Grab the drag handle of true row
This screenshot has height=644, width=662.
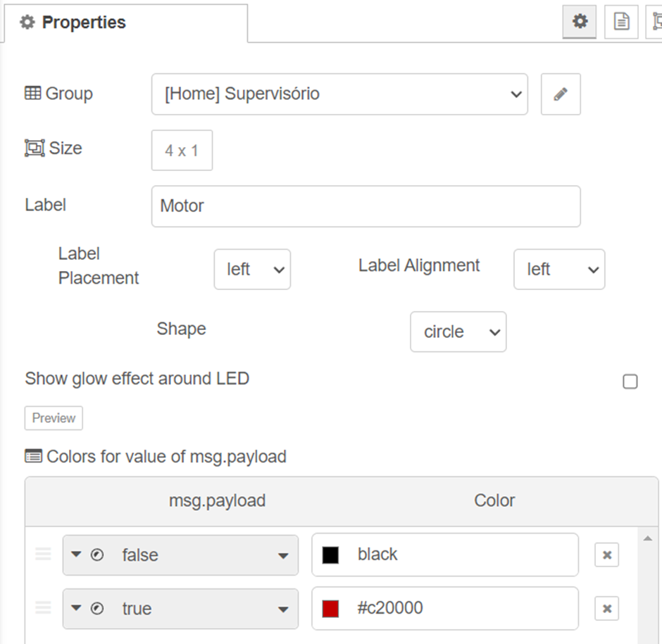click(x=43, y=608)
